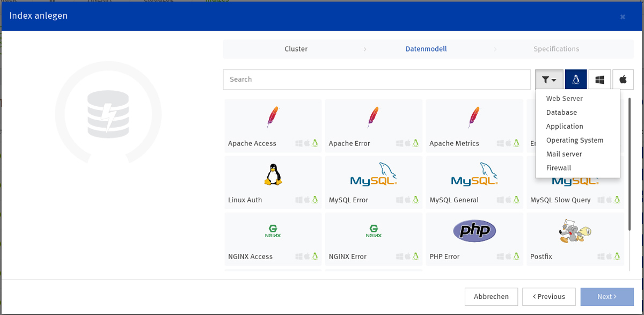Open the category filter funnel dropdown
The height and width of the screenshot is (315, 644).
point(549,79)
